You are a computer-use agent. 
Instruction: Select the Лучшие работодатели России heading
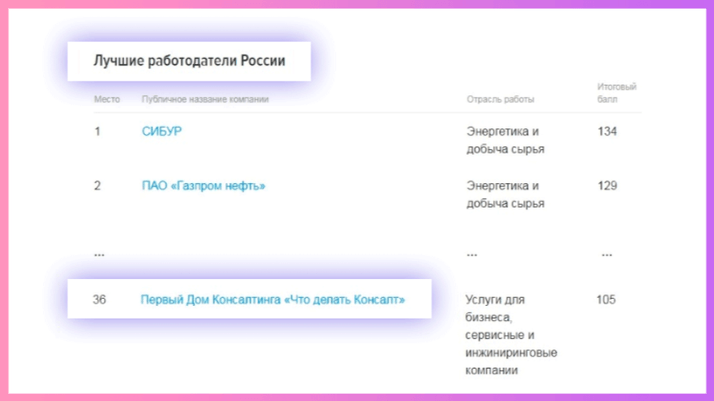pos(189,61)
